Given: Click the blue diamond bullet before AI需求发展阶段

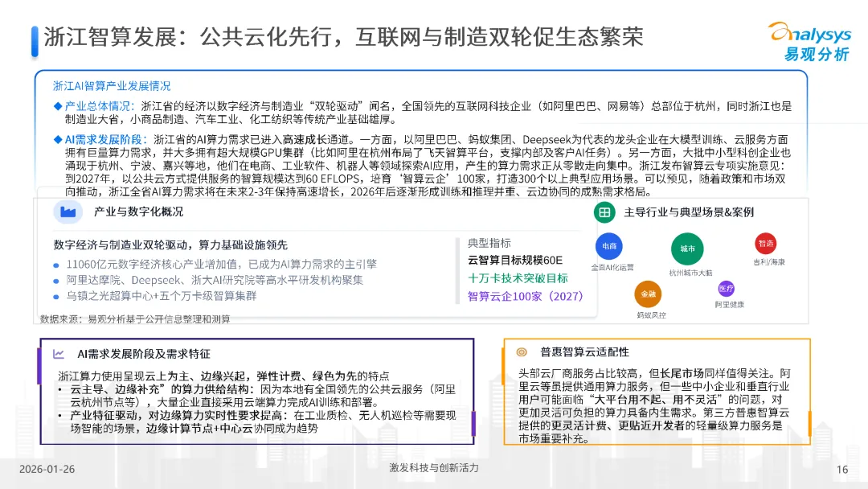Looking at the screenshot, I should 58,139.
